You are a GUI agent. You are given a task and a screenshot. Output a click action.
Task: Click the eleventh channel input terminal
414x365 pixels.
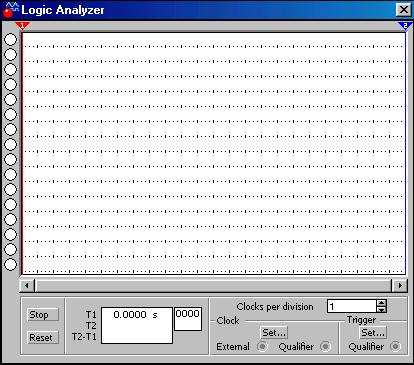pos(10,189)
